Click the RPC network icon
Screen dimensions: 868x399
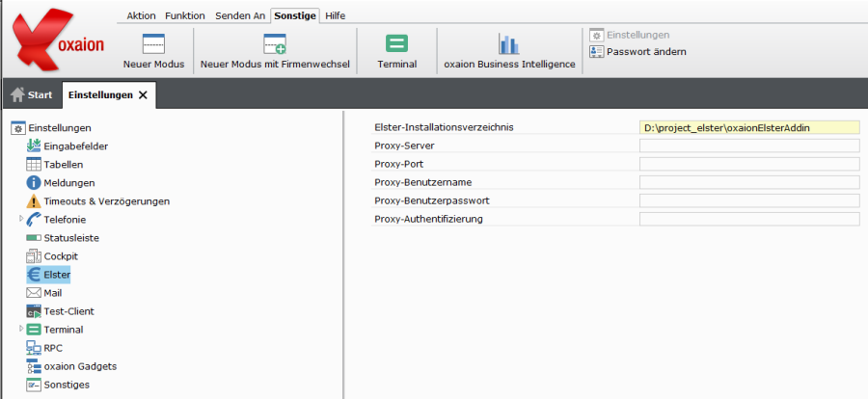tap(34, 348)
